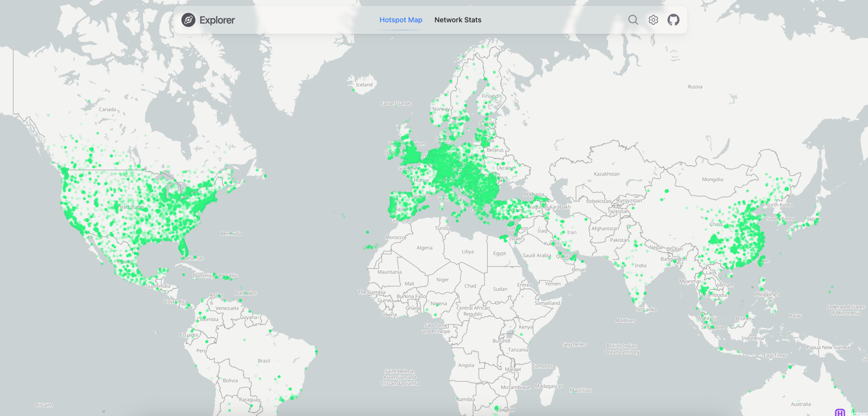Click the Australia label on the map
The image size is (868, 416).
click(x=801, y=404)
